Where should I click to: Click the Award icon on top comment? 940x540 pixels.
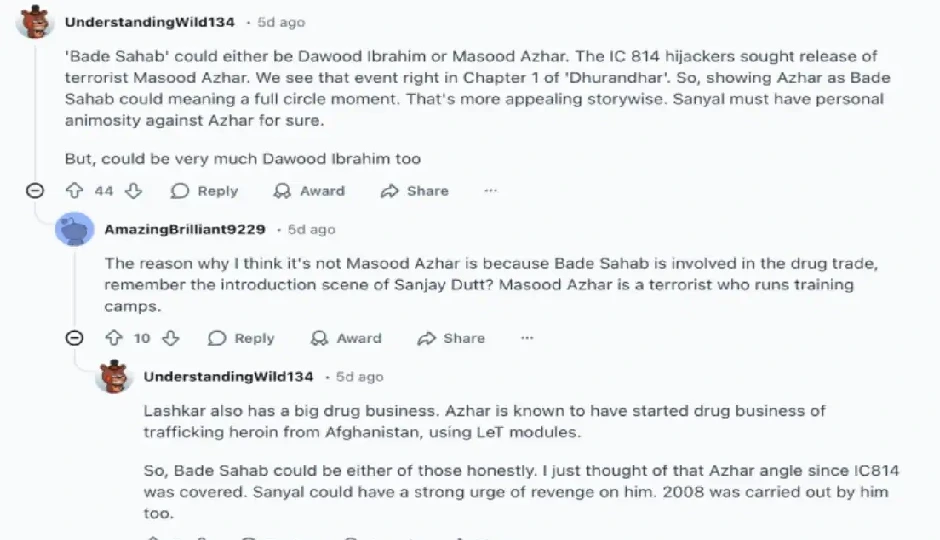click(x=283, y=191)
